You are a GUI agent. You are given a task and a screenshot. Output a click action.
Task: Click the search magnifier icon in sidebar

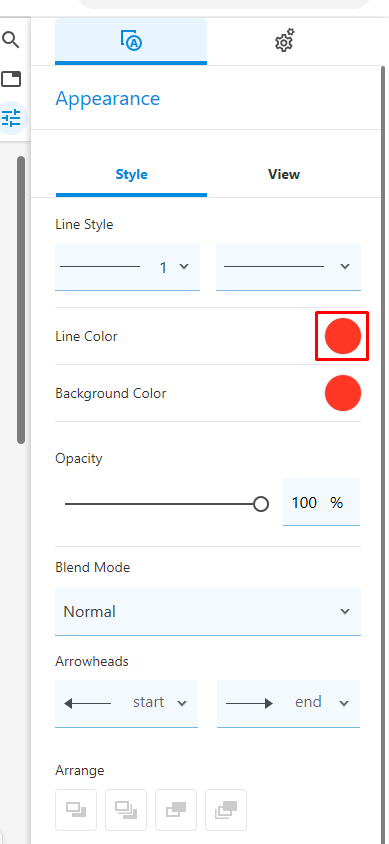click(x=11, y=40)
